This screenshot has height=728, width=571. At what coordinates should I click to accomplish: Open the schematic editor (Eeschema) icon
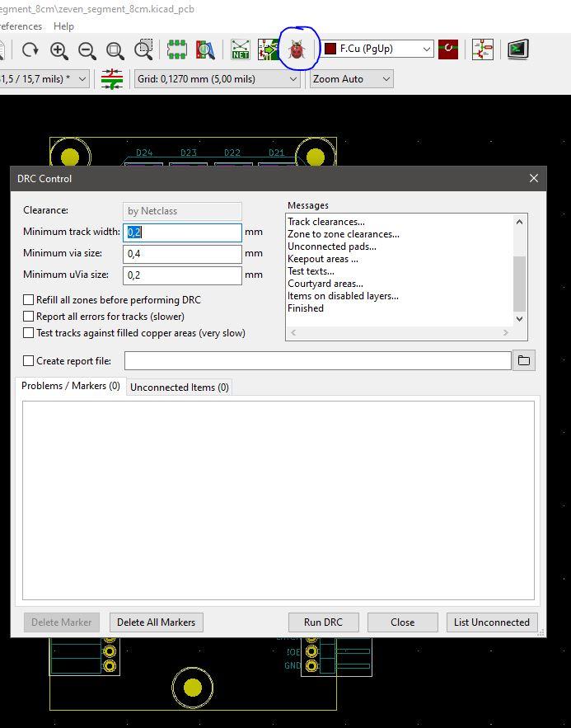pyautogui.click(x=483, y=49)
